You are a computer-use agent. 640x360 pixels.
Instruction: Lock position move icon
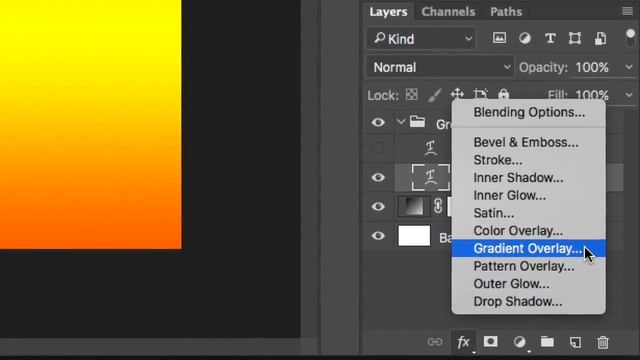tap(457, 94)
